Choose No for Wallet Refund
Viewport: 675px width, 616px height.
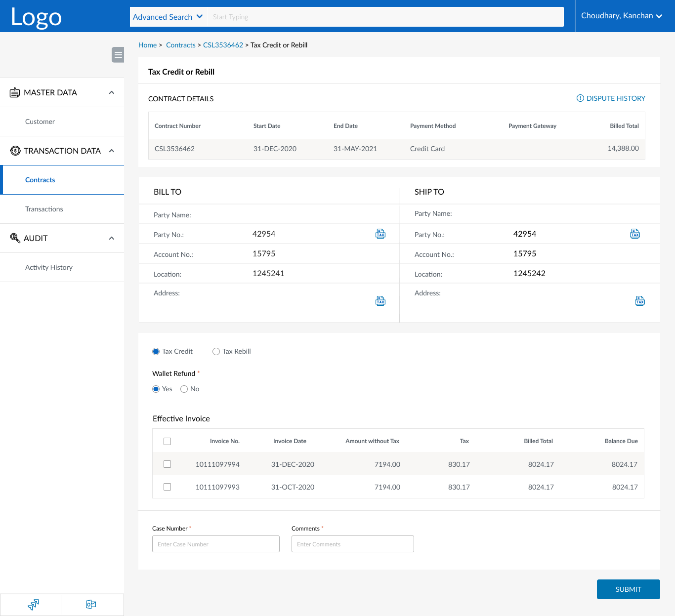pyautogui.click(x=184, y=389)
